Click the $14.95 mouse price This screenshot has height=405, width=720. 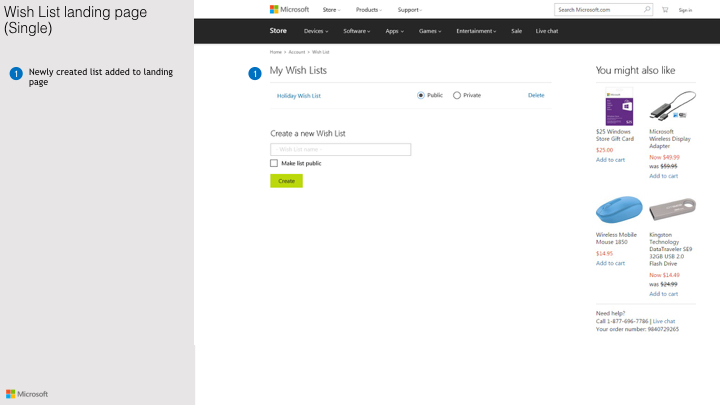(604, 253)
